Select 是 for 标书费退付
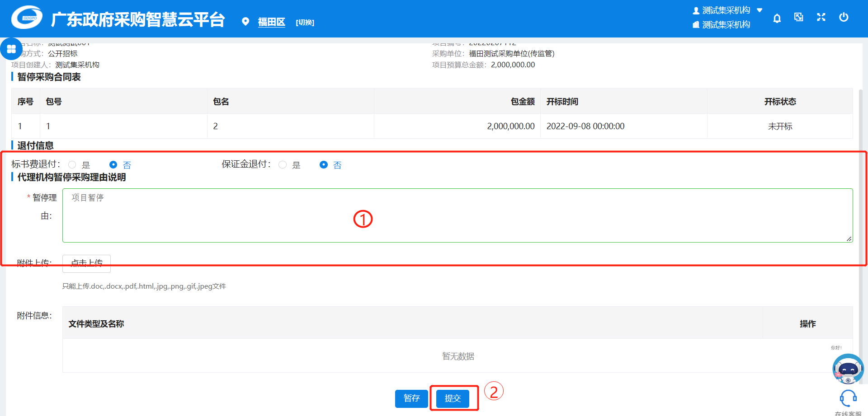 click(x=72, y=165)
